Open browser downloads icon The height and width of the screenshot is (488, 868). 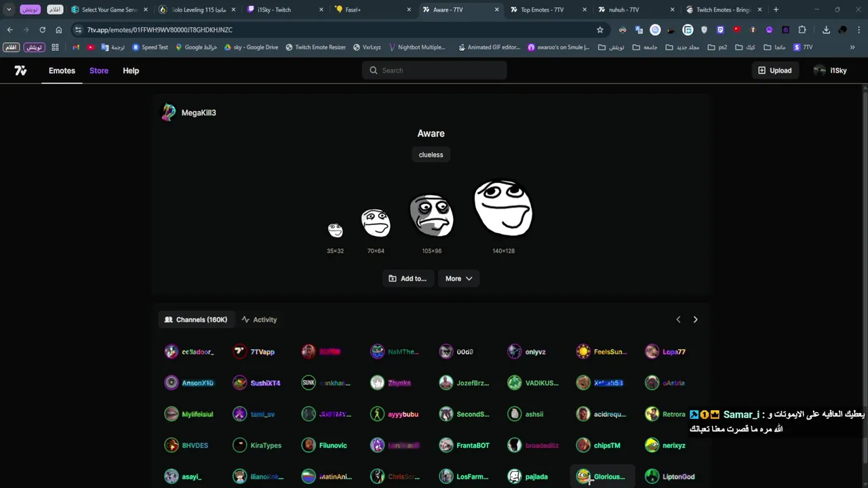pos(826,30)
